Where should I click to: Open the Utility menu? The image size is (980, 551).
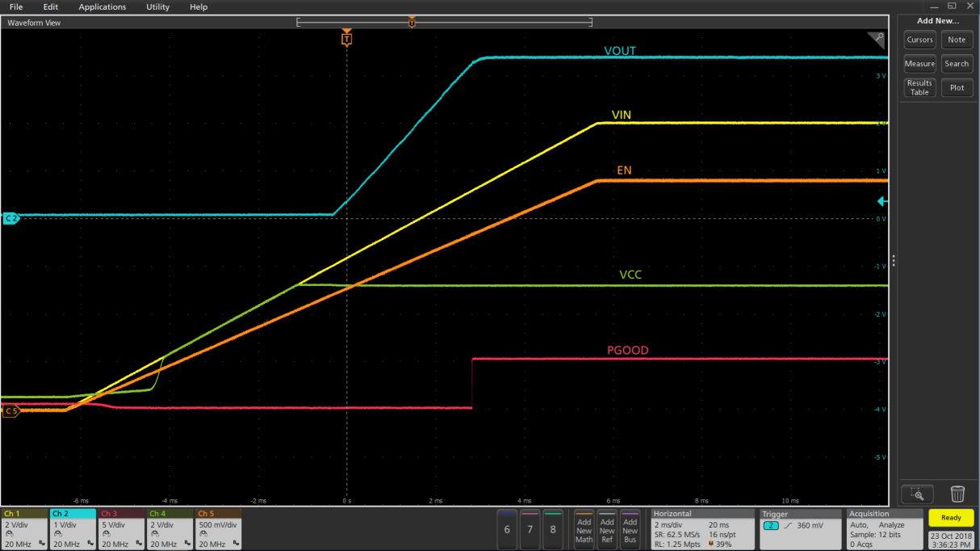point(157,6)
